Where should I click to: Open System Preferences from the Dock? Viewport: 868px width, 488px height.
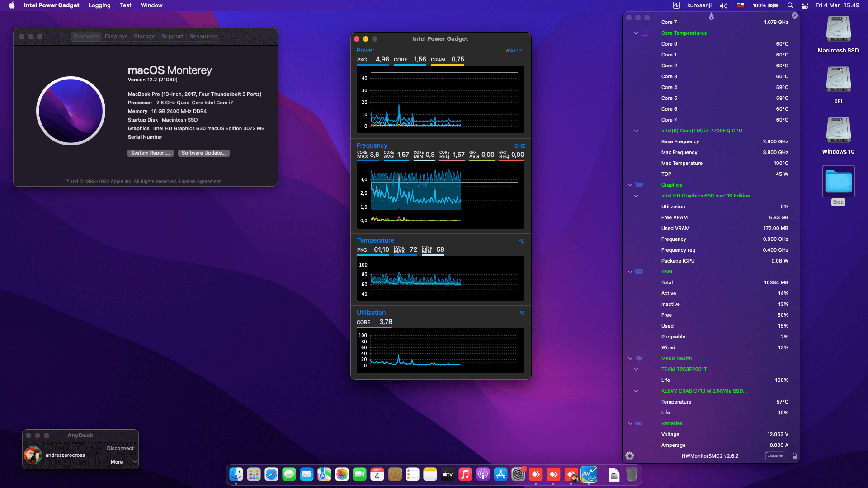(x=519, y=474)
